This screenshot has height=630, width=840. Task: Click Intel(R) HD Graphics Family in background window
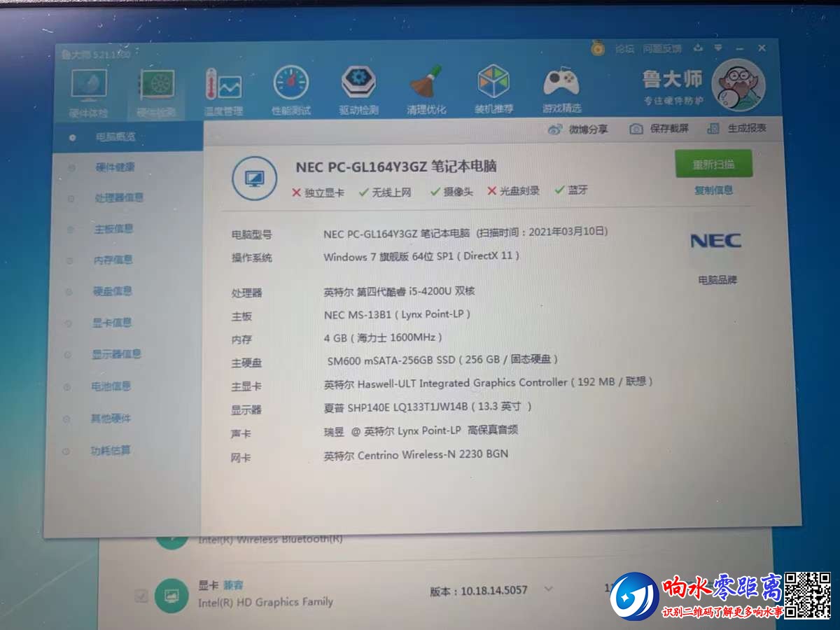(x=265, y=603)
